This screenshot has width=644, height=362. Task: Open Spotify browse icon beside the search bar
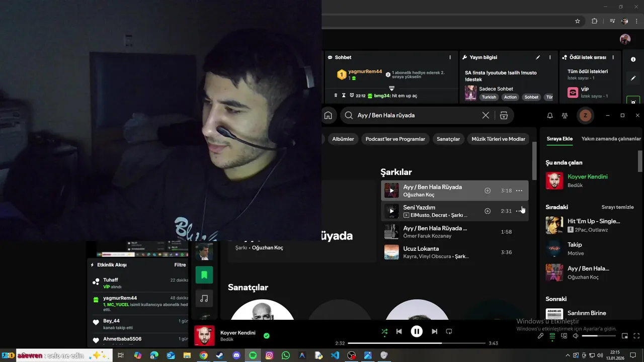click(504, 115)
